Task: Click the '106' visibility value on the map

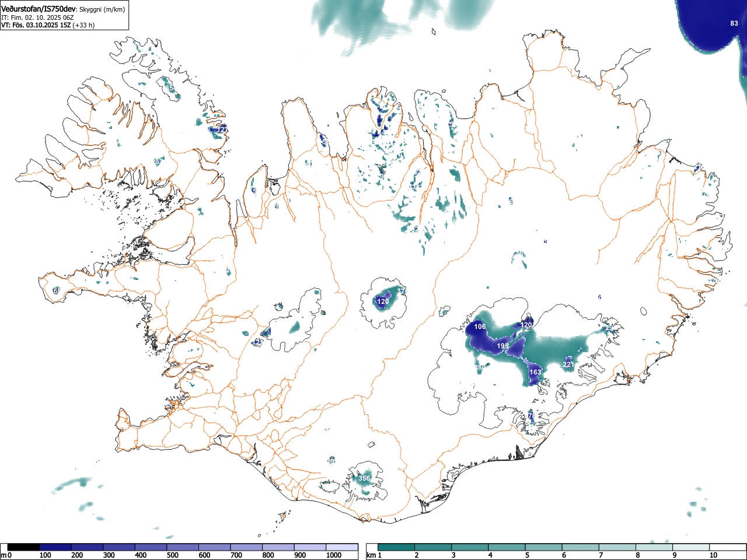Action: [480, 327]
